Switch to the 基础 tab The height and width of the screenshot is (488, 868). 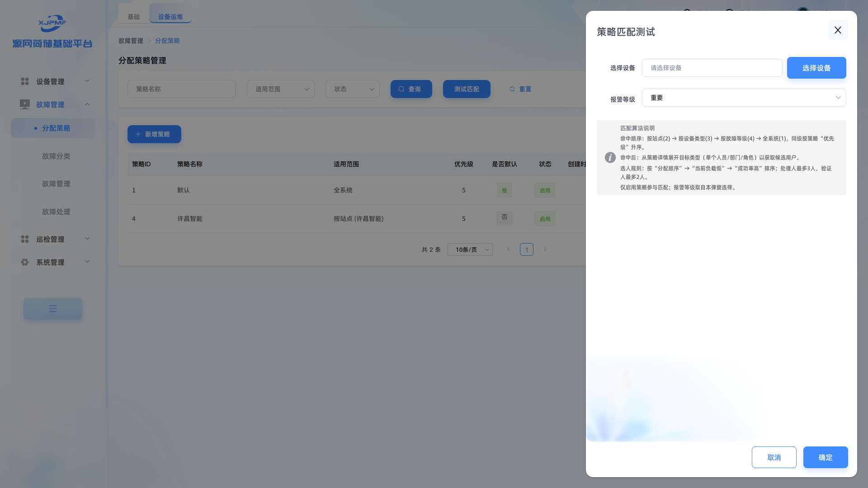133,17
